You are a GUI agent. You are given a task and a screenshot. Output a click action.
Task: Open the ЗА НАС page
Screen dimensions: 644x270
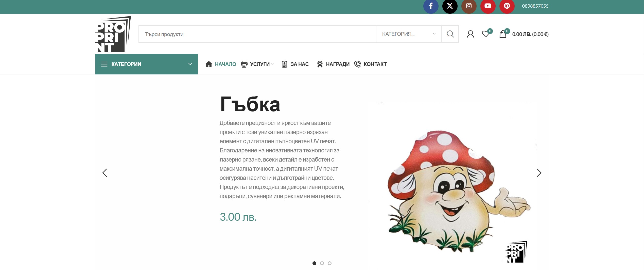tap(300, 64)
